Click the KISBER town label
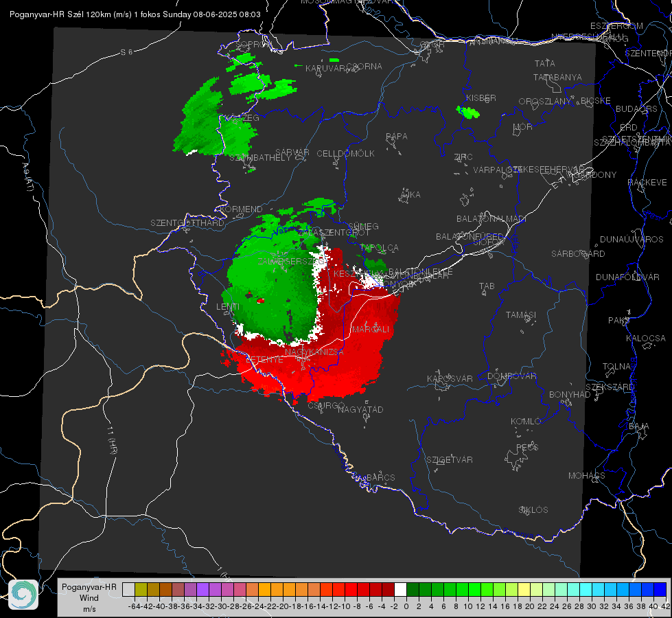The image size is (672, 618). coord(481,98)
